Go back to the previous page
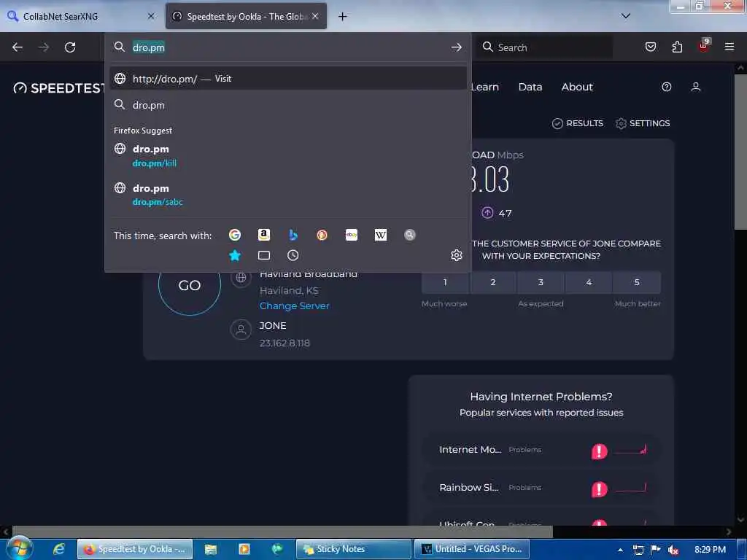This screenshot has height=560, width=747. point(18,47)
